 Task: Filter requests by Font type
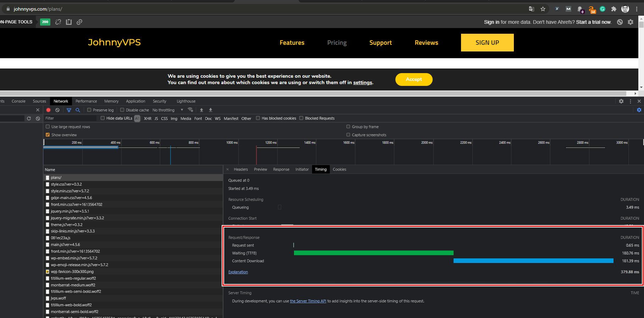(x=198, y=119)
